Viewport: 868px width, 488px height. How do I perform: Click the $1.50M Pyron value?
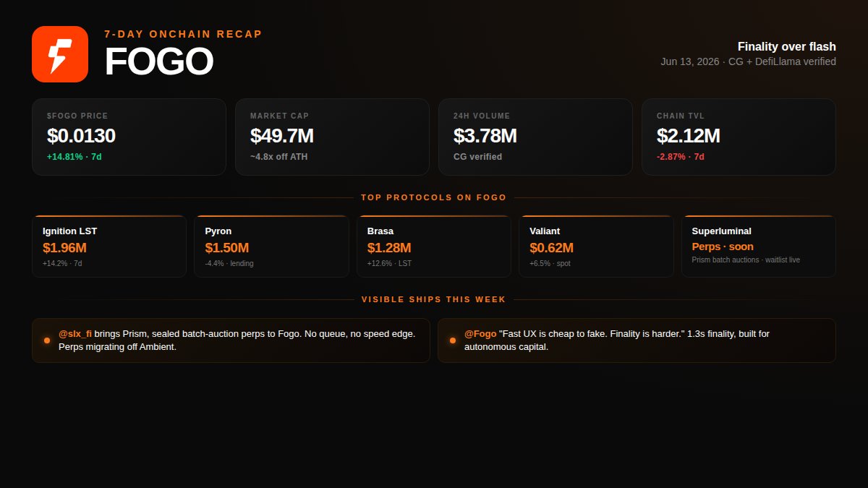(x=227, y=248)
